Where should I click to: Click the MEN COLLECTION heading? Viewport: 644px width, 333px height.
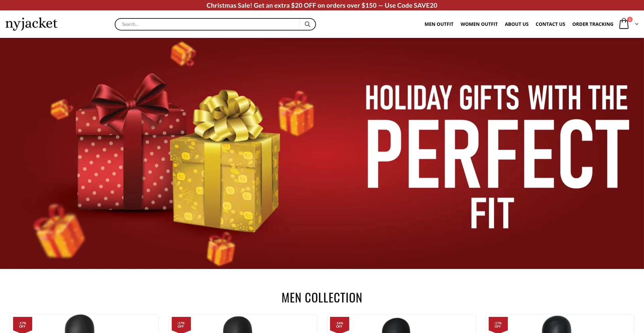322,298
